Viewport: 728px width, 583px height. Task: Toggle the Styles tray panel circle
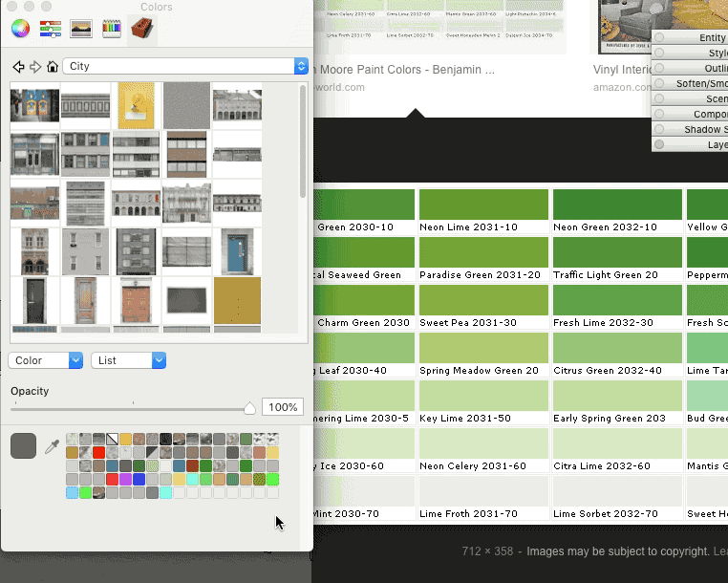point(659,53)
